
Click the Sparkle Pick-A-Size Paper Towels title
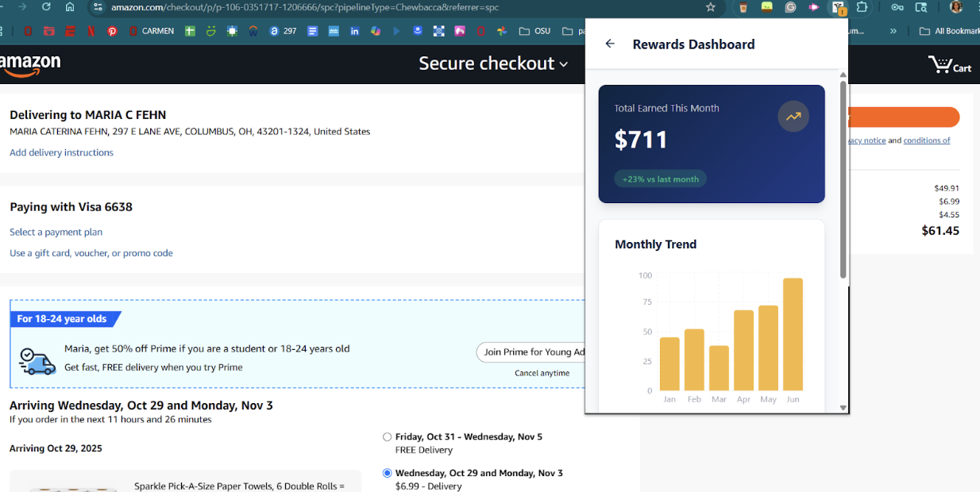(239, 486)
